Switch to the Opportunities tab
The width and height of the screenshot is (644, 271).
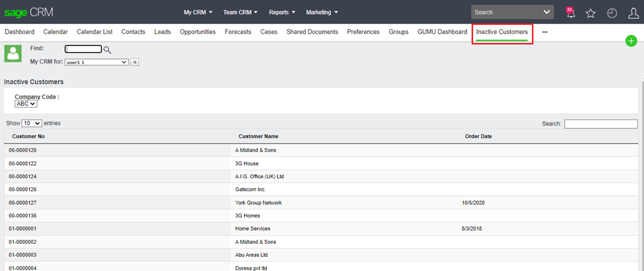tap(197, 32)
